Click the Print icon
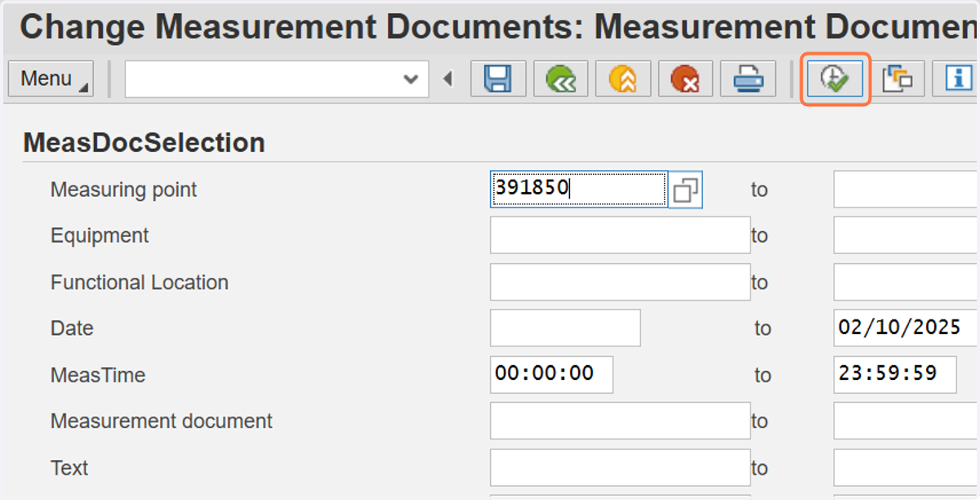Screen dimensions: 980x500 pos(748,79)
